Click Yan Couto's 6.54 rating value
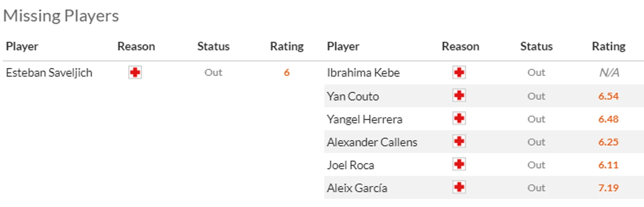The image size is (644, 207). [608, 96]
